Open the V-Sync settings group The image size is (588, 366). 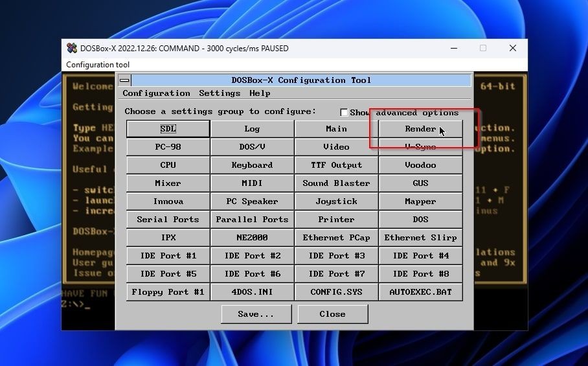click(x=420, y=146)
